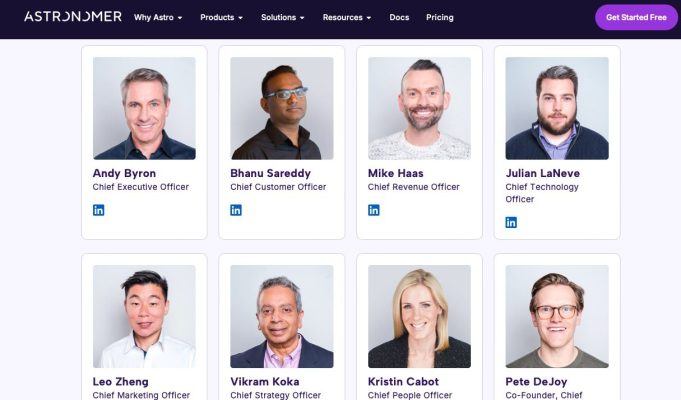Open Bhanu Sareddy's LinkedIn icon

click(x=236, y=210)
